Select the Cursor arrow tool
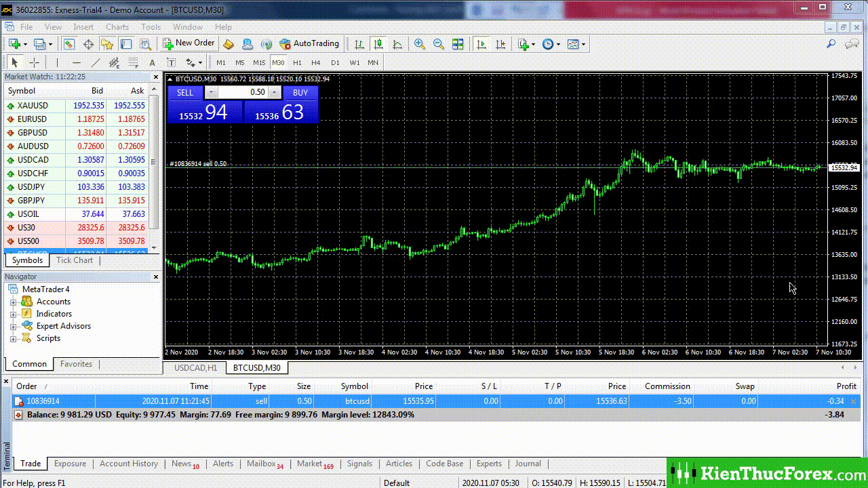The image size is (868, 488). click(14, 62)
